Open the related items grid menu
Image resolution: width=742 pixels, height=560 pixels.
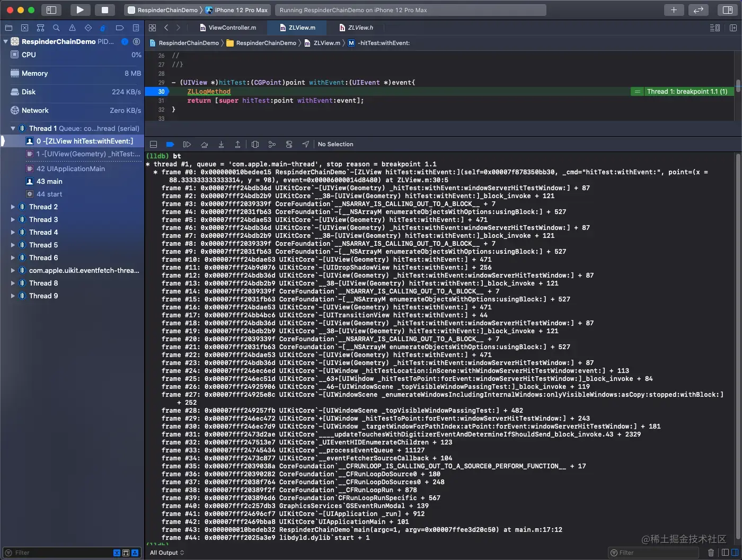tap(153, 28)
